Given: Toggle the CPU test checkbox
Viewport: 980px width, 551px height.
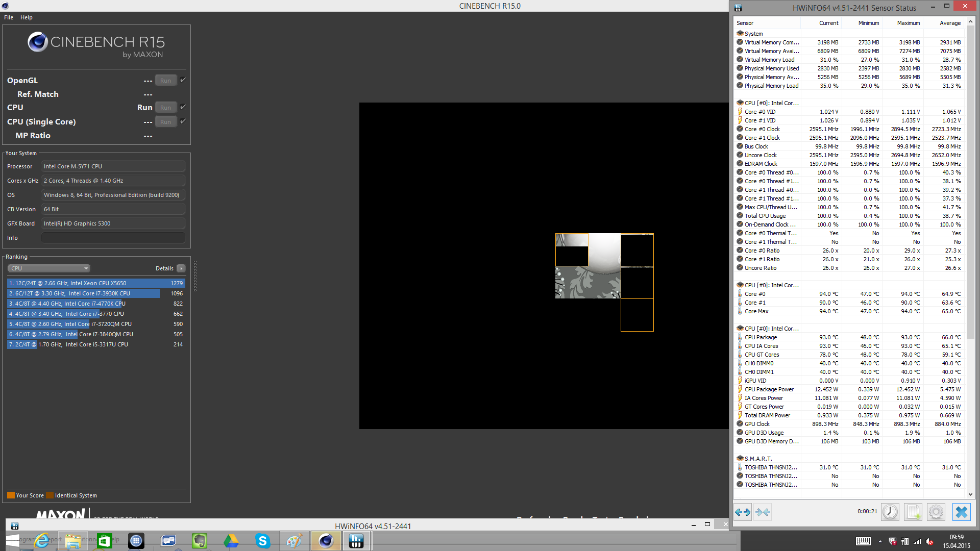Looking at the screenshot, I should pos(183,107).
